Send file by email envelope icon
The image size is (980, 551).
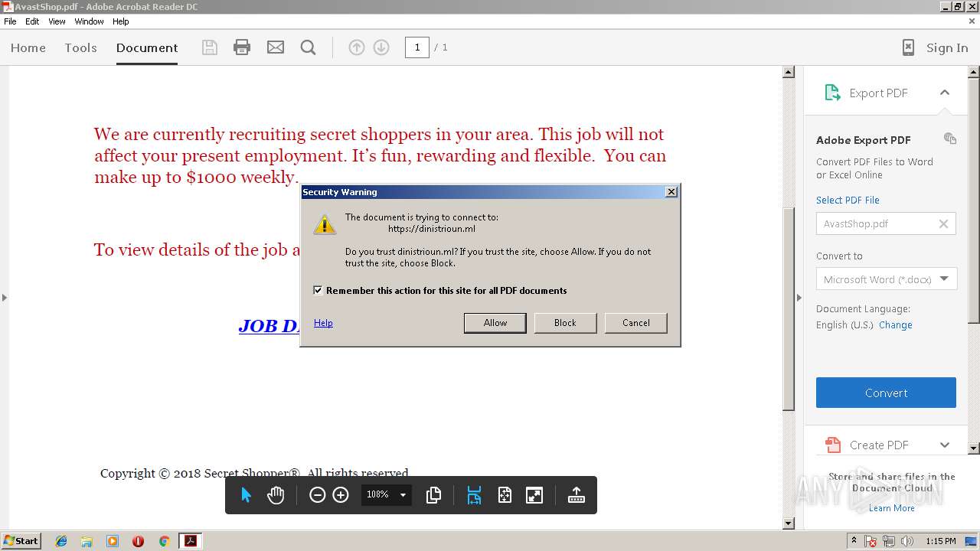click(x=276, y=47)
